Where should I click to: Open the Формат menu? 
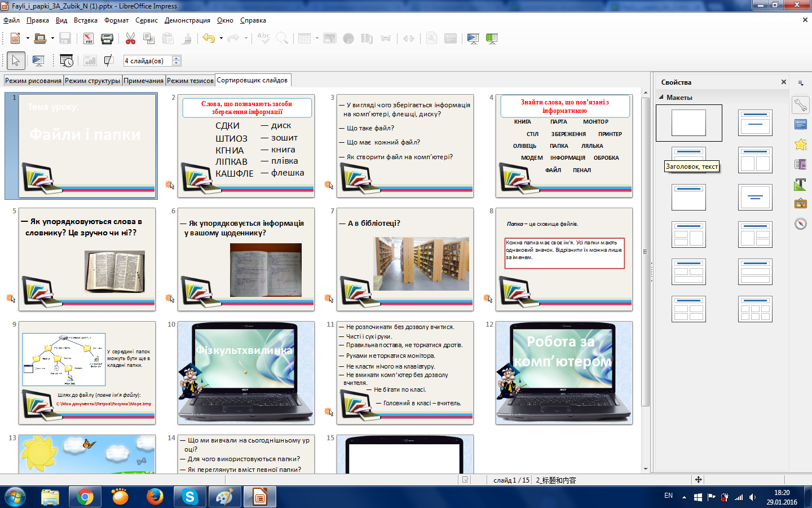click(x=117, y=20)
